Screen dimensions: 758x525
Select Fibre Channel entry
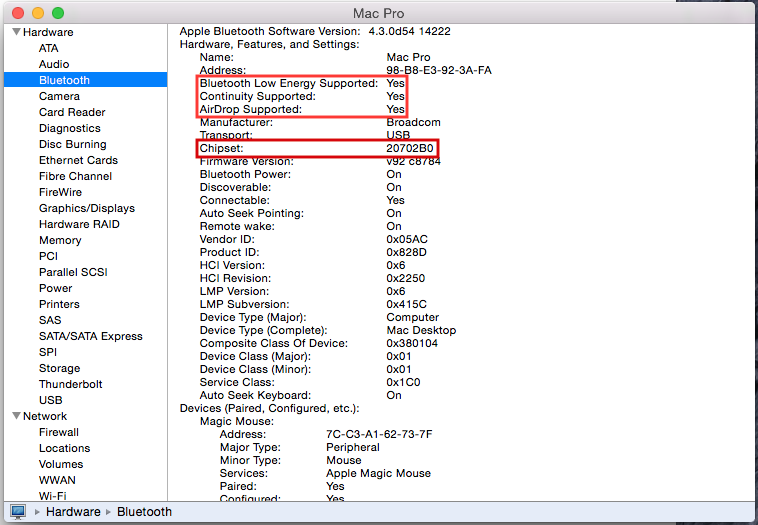click(75, 176)
